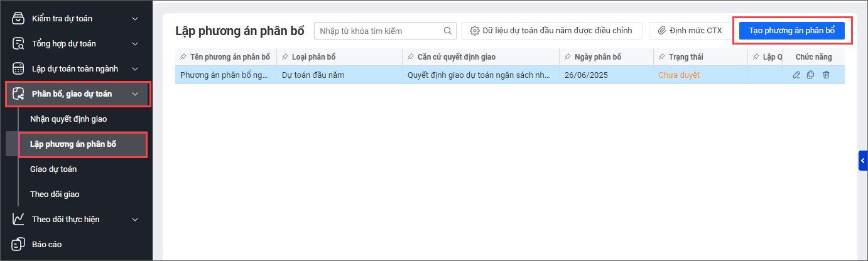Viewport: 868px width, 261px height.
Task: Pin the Tên phương án phân bổ column
Action: click(183, 57)
